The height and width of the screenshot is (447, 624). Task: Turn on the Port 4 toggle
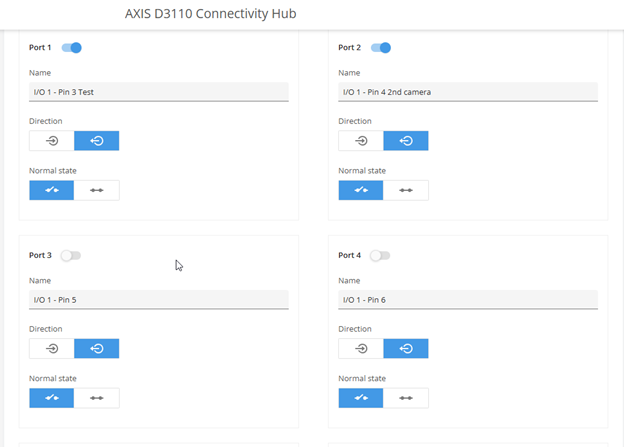tap(380, 256)
